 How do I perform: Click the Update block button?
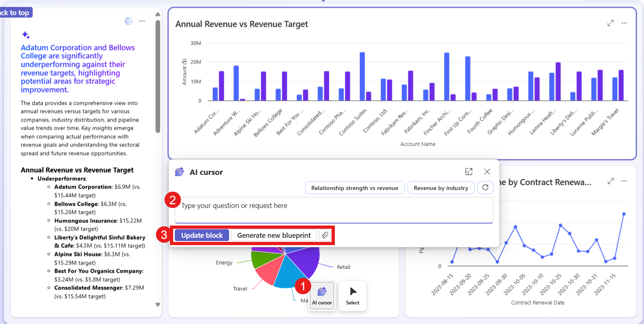pos(202,235)
